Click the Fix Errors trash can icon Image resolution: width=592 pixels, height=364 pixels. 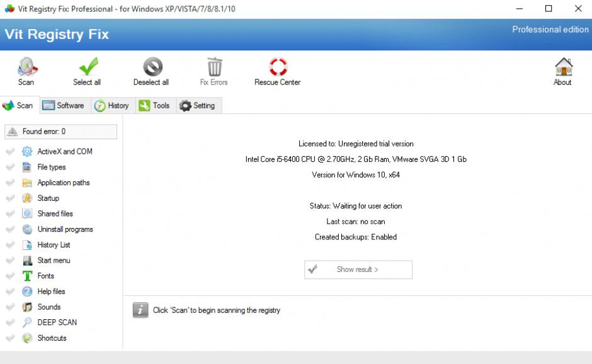tap(215, 67)
